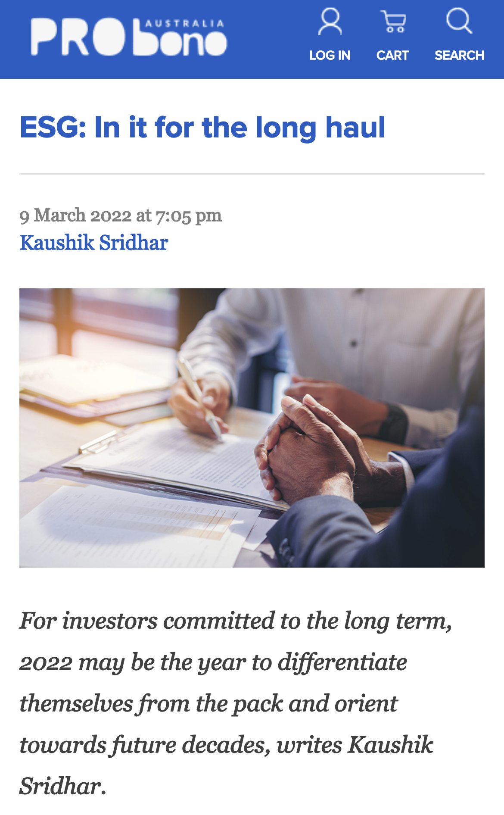Go home via Pro Bono Australia logo
The height and width of the screenshot is (815, 504).
[128, 37]
